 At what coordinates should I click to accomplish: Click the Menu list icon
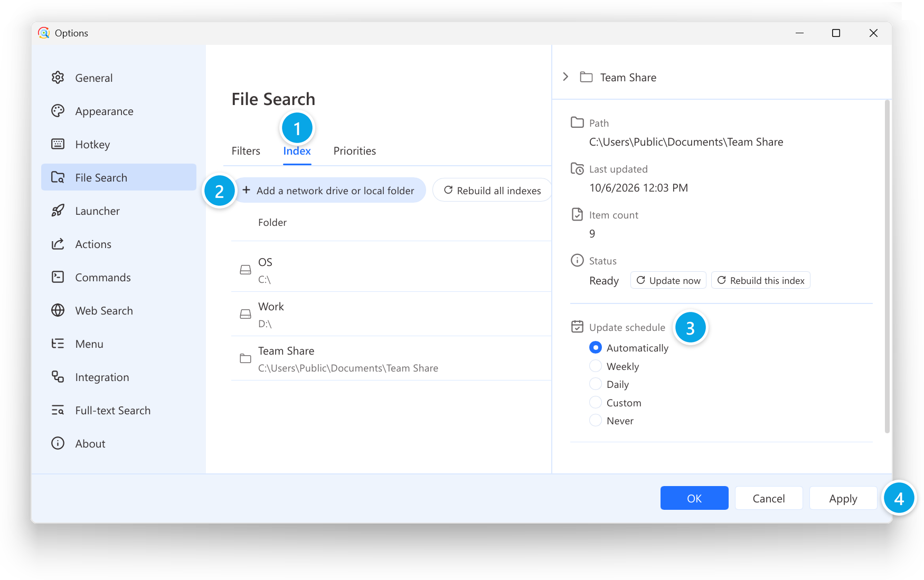point(58,344)
